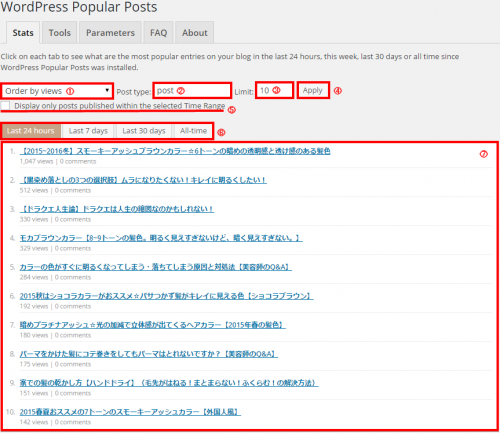Click the WordPress Popular Posts heading
Viewport: 500px width, 433px height.
pos(79,7)
